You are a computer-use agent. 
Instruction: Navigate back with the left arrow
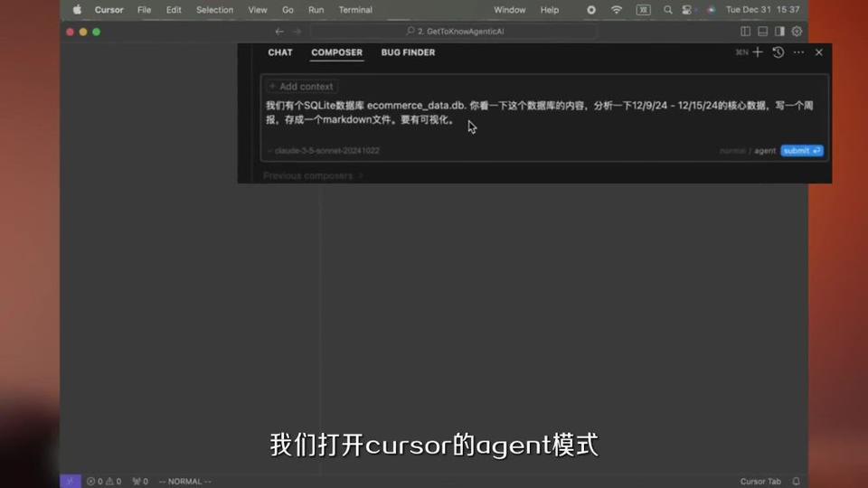tap(279, 32)
